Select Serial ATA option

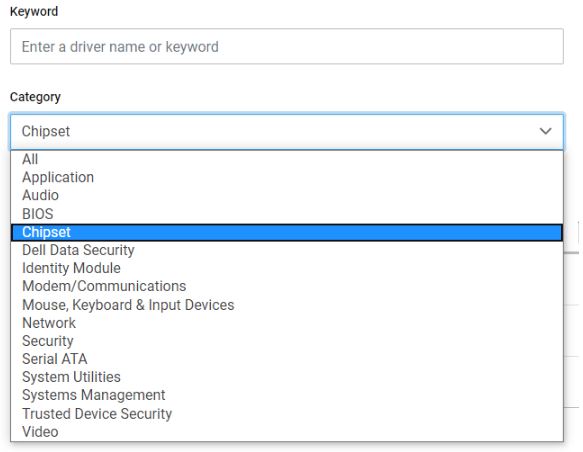[x=287, y=359]
